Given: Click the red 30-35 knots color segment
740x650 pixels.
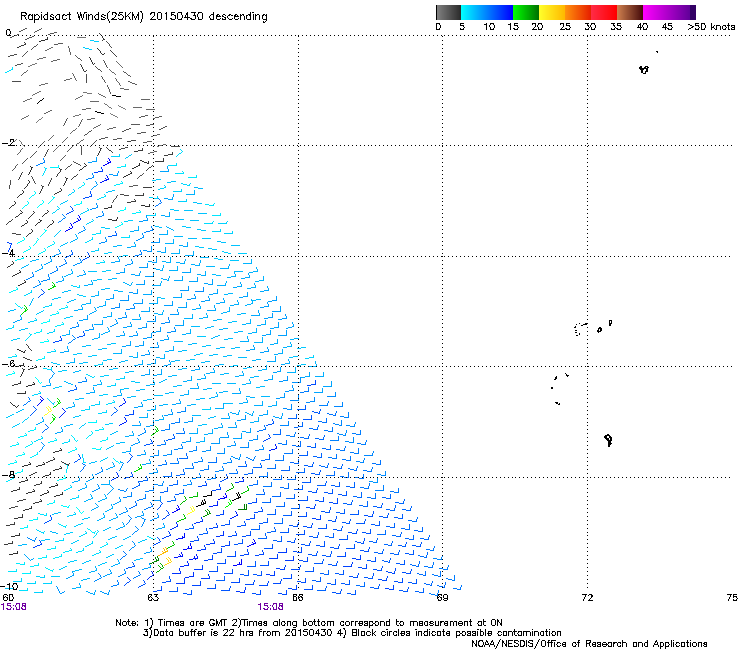Looking at the screenshot, I should 604,12.
